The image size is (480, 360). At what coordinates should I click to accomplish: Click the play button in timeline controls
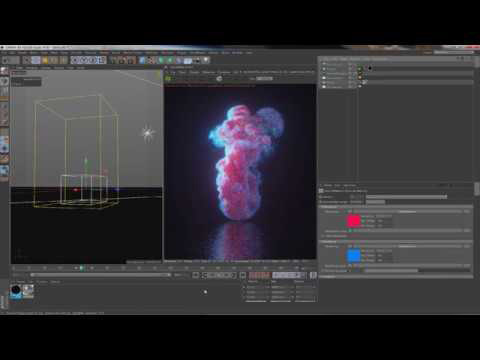[219, 275]
